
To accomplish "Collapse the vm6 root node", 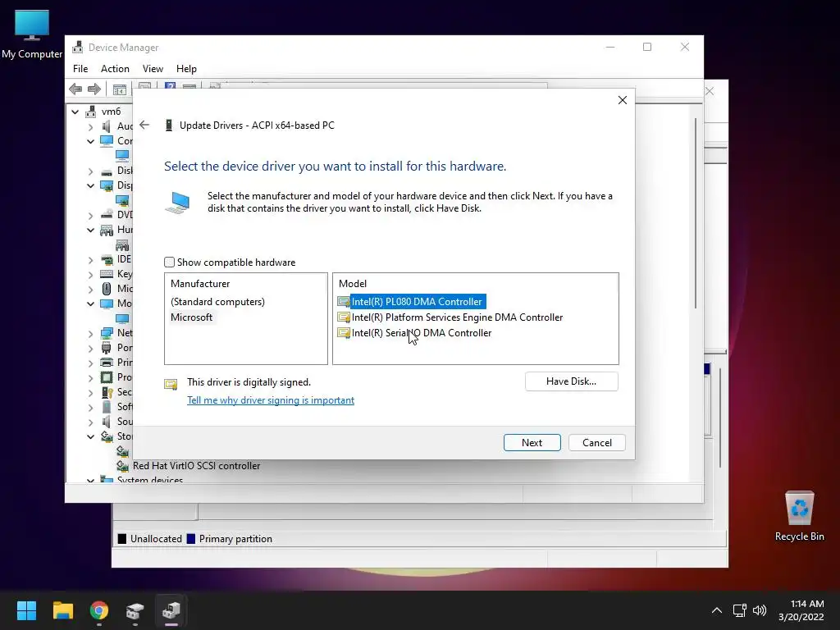I will tap(75, 112).
